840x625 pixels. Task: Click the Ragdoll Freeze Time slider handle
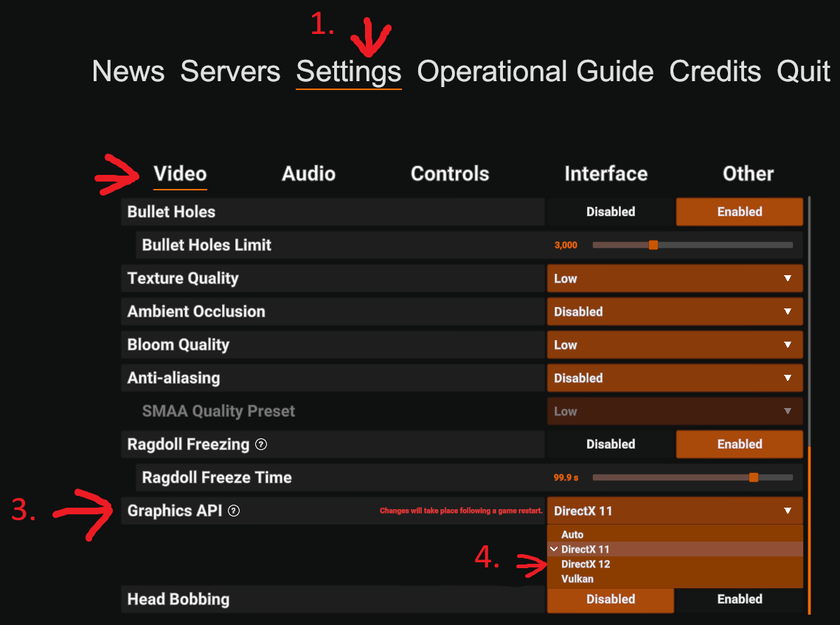(x=753, y=477)
